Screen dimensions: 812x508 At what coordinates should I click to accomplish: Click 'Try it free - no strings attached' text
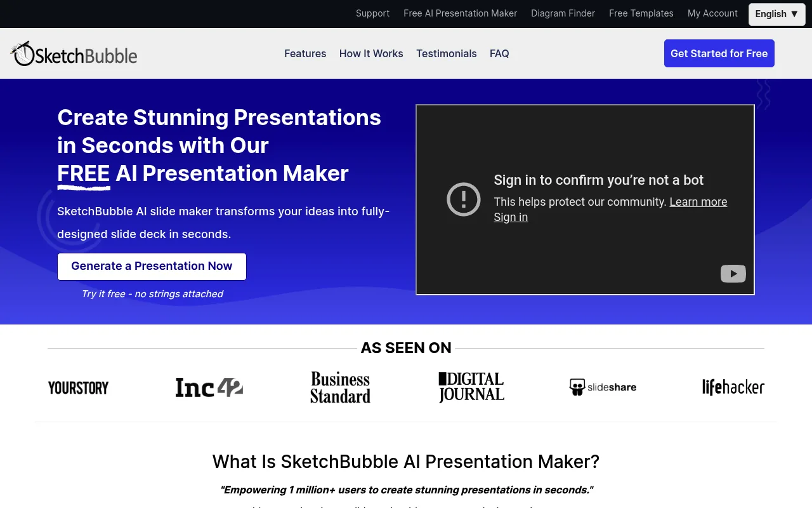click(x=152, y=294)
